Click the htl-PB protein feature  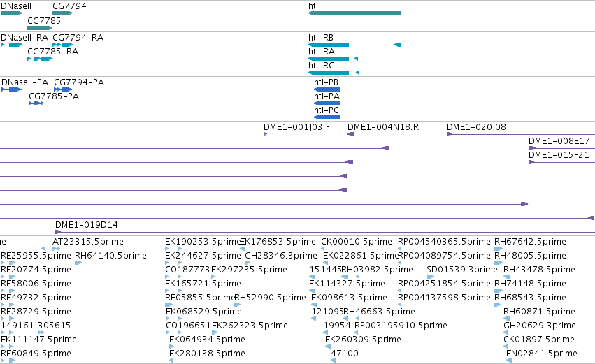(x=327, y=89)
